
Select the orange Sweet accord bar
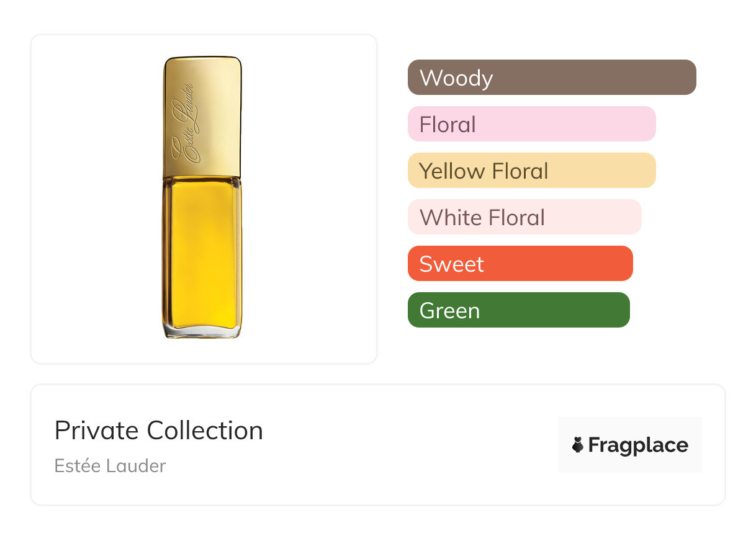[520, 264]
